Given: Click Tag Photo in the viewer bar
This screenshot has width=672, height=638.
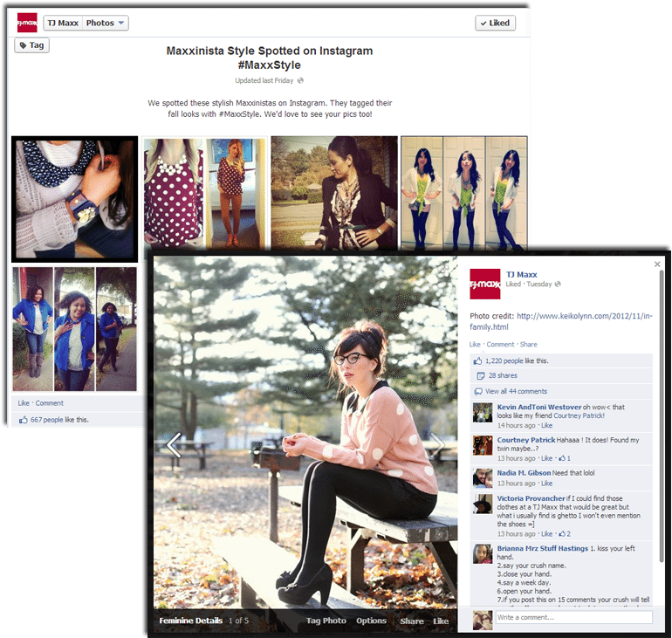Looking at the screenshot, I should (x=326, y=621).
